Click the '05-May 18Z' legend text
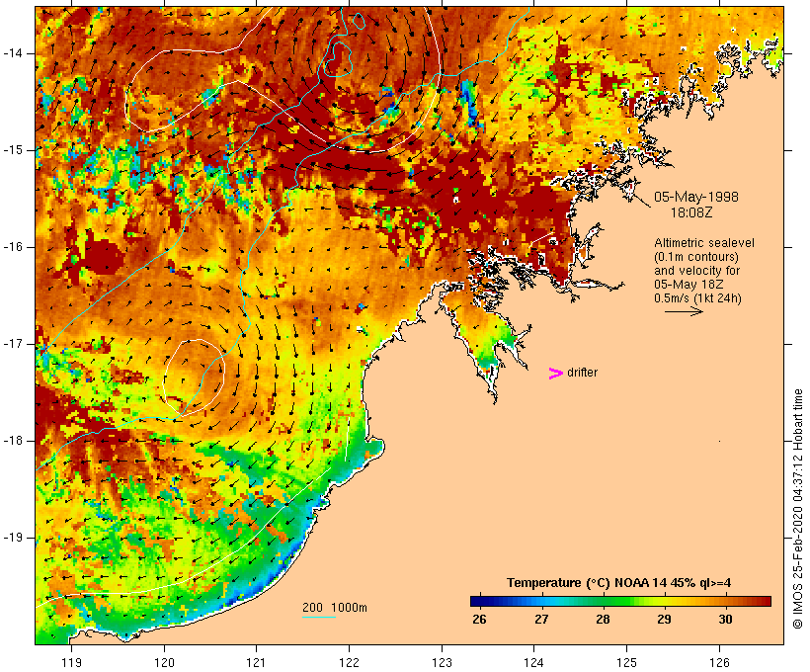810x672 pixels. (x=688, y=285)
